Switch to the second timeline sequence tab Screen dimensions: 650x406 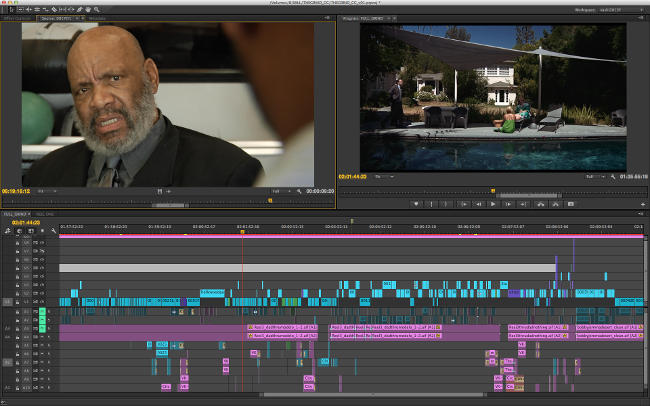pos(45,214)
